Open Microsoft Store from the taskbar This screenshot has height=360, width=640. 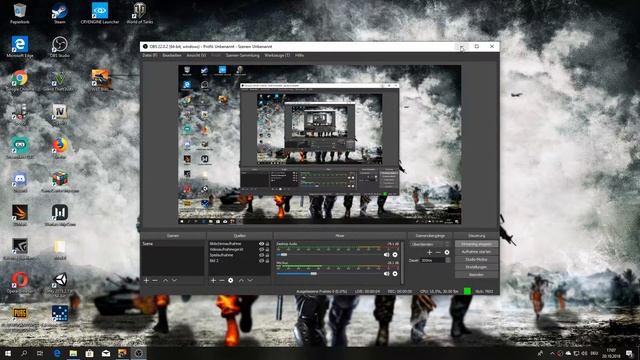[x=89, y=353]
